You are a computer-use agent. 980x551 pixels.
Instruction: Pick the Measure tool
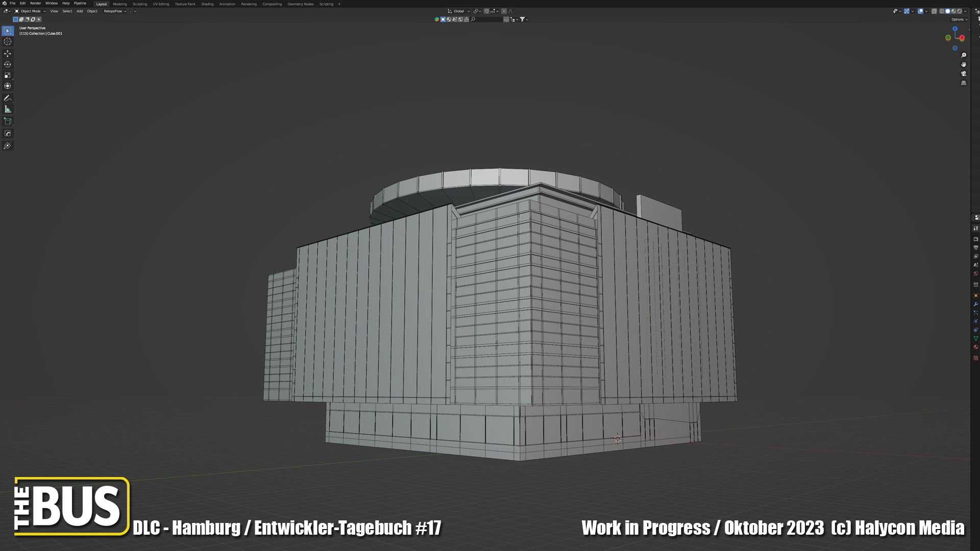click(x=8, y=109)
